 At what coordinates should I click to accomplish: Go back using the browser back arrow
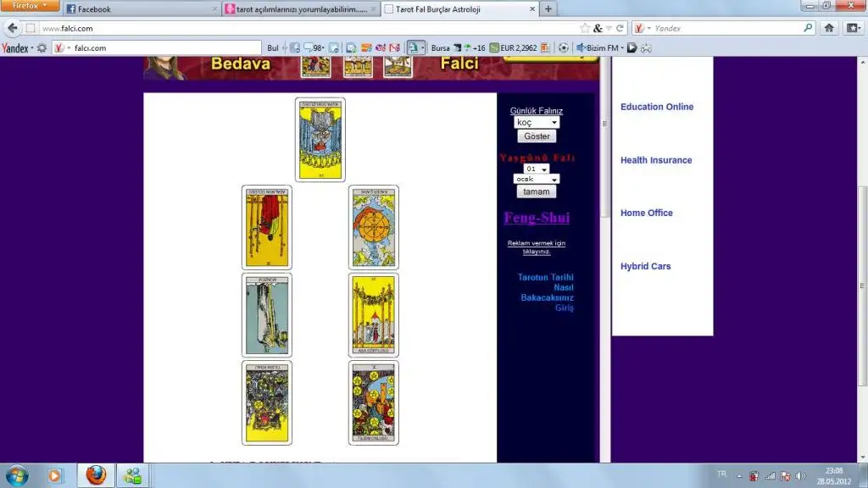12,28
